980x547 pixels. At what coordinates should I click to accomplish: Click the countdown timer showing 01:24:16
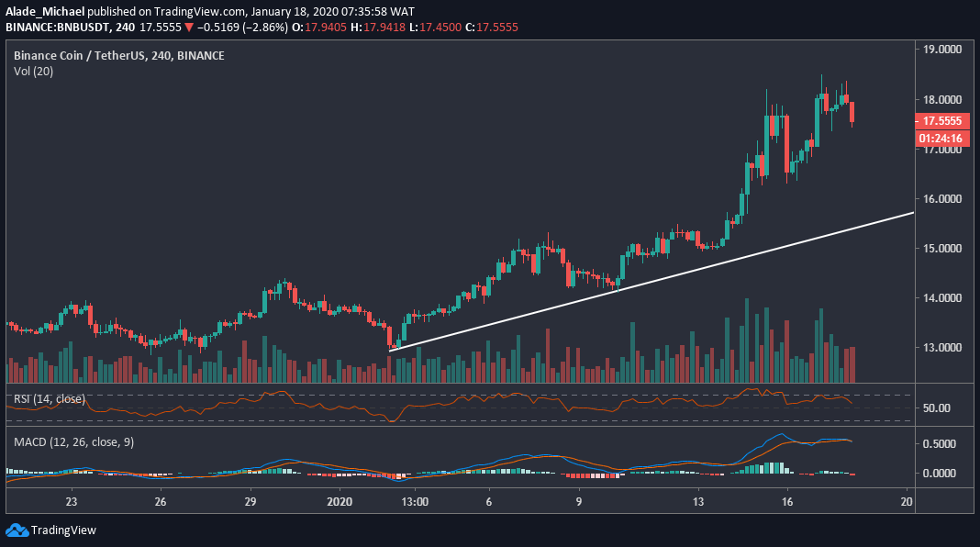tap(942, 139)
